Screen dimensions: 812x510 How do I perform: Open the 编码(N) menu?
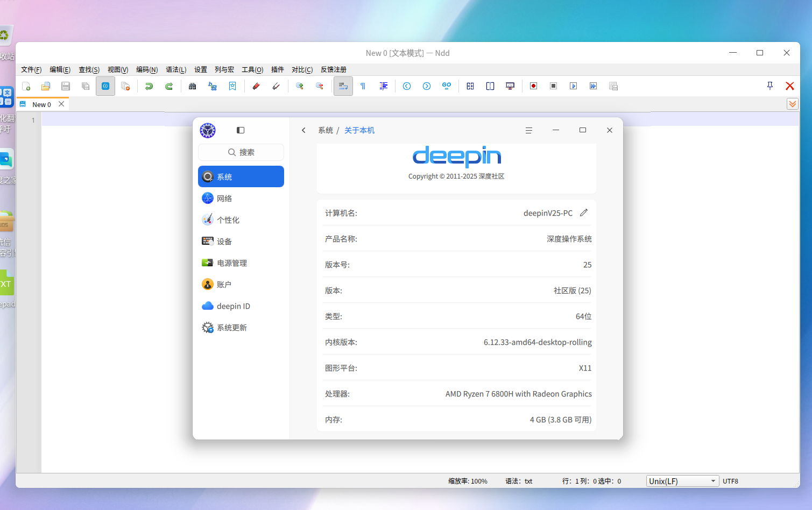point(147,69)
